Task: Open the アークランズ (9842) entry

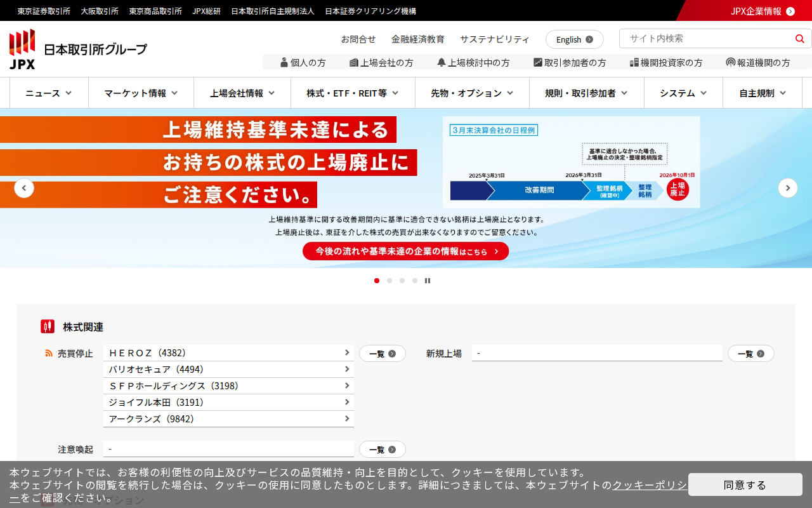Action: click(x=228, y=419)
